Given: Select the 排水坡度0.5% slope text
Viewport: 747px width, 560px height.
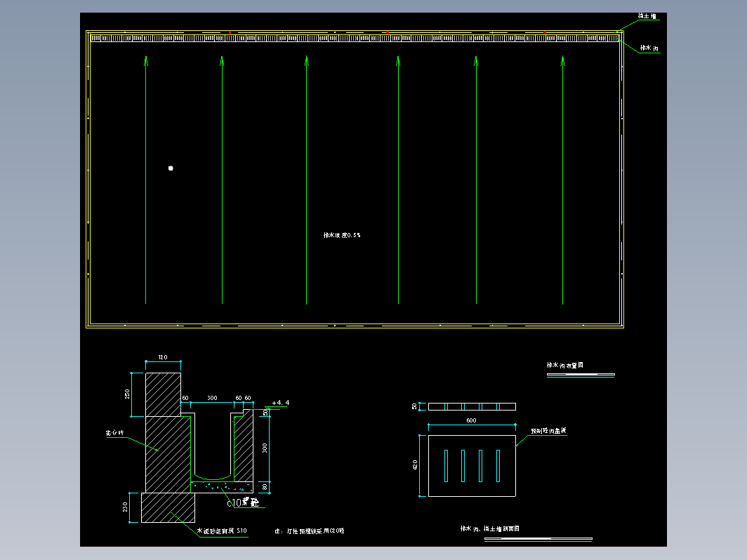Looking at the screenshot, I should (342, 235).
